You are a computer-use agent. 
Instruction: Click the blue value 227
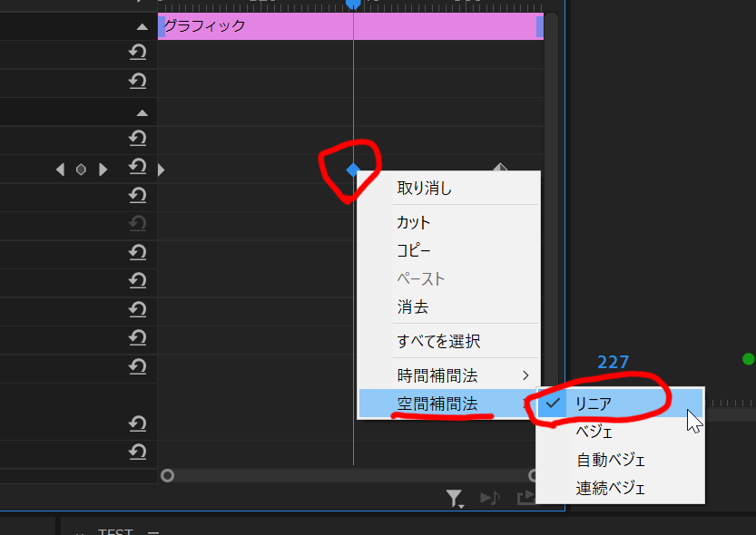[x=614, y=361]
